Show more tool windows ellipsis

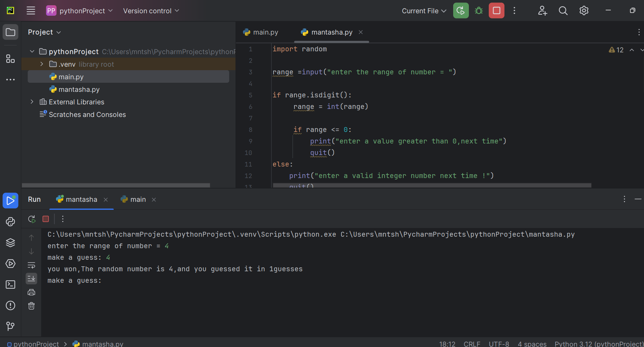click(10, 80)
